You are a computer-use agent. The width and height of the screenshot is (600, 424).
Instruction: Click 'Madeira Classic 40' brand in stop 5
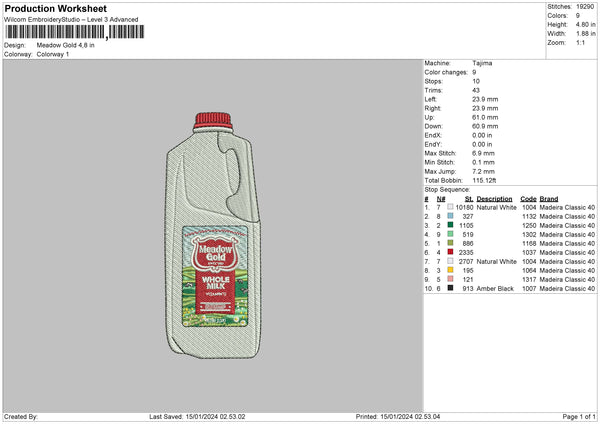567,243
